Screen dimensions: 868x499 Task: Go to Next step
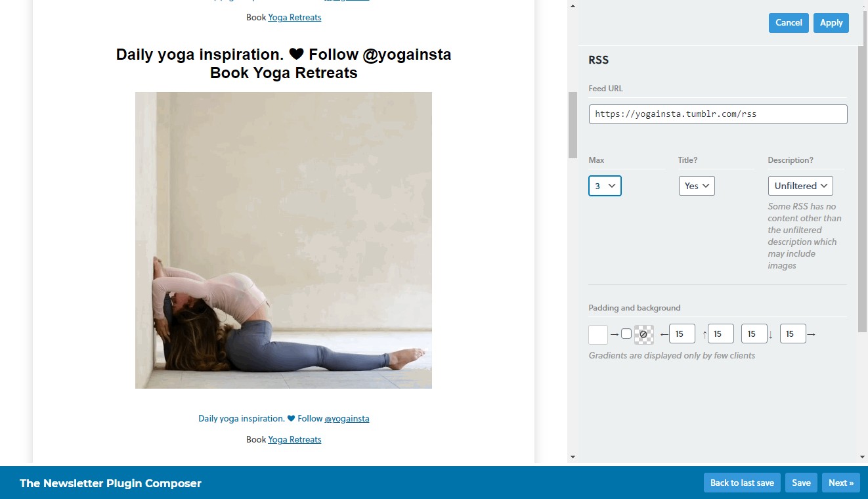tap(841, 483)
